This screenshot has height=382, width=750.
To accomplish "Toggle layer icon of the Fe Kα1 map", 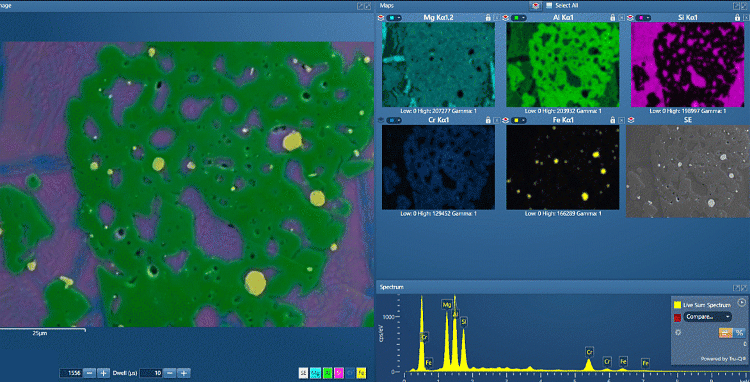I will tap(505, 120).
